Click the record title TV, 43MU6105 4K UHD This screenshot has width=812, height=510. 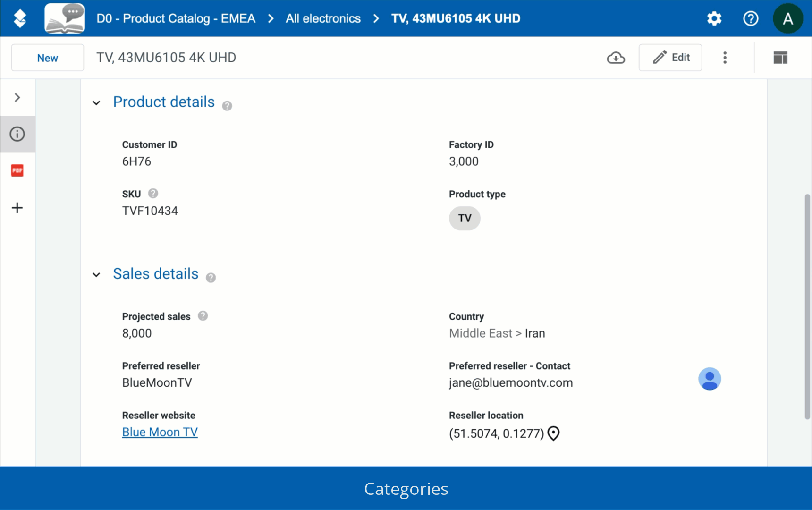[166, 58]
